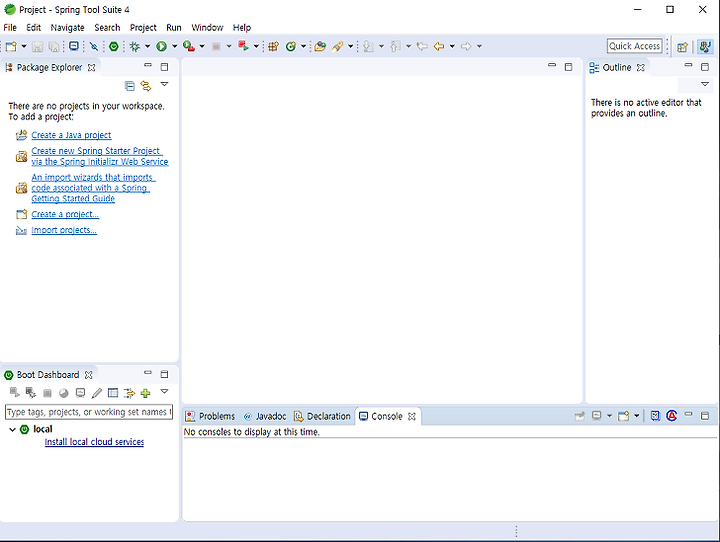The height and width of the screenshot is (542, 720).
Task: Open the External Tools dropdown arrow
Action: pyautogui.click(x=256, y=46)
